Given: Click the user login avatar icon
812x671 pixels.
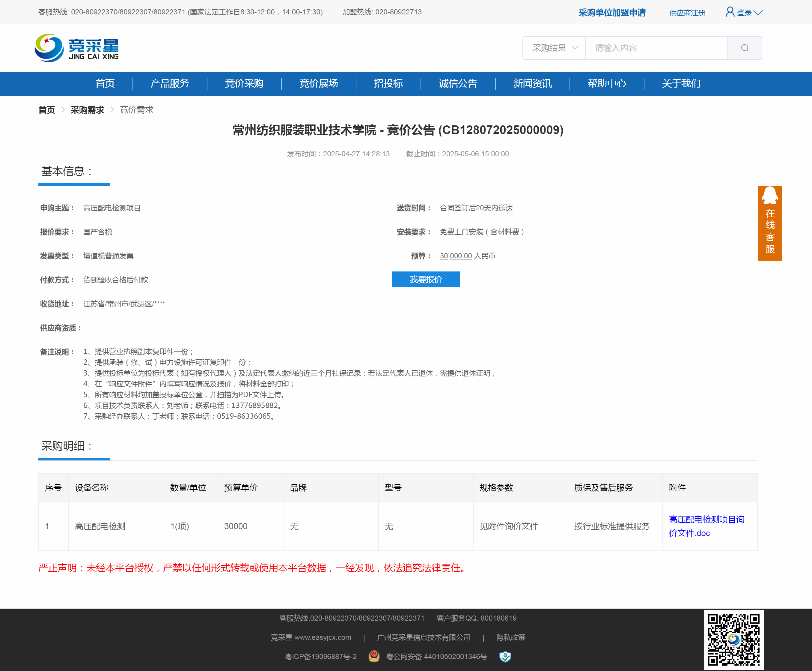Looking at the screenshot, I should [730, 12].
